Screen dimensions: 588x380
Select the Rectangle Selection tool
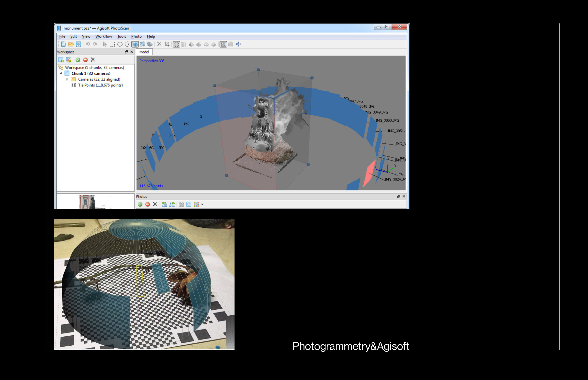(x=112, y=44)
